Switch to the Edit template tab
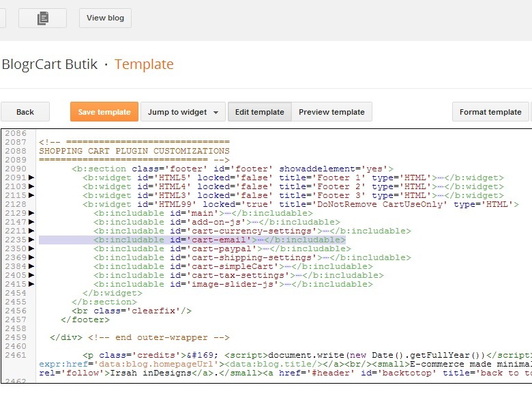Screen dimensions: 532x398 [x=259, y=112]
